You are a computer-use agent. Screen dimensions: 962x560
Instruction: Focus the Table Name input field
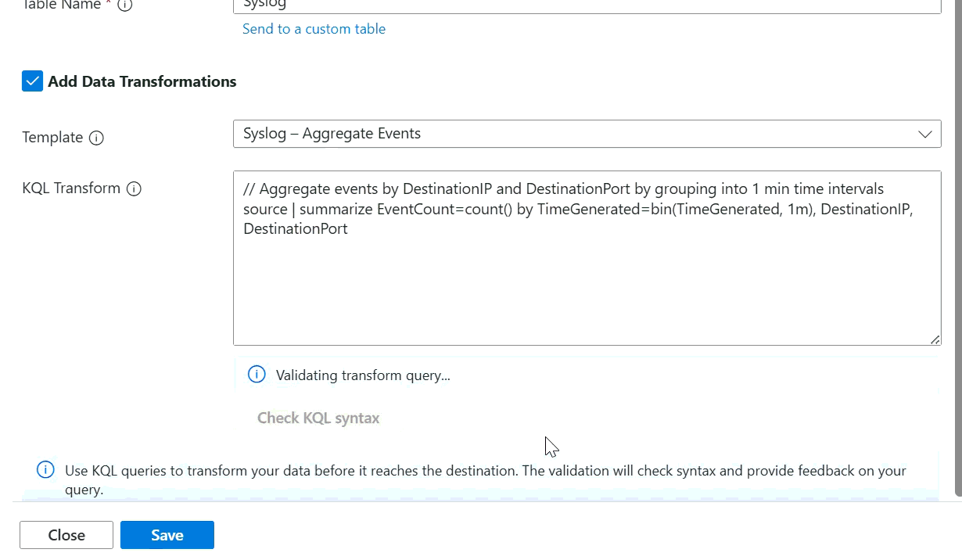point(587,5)
